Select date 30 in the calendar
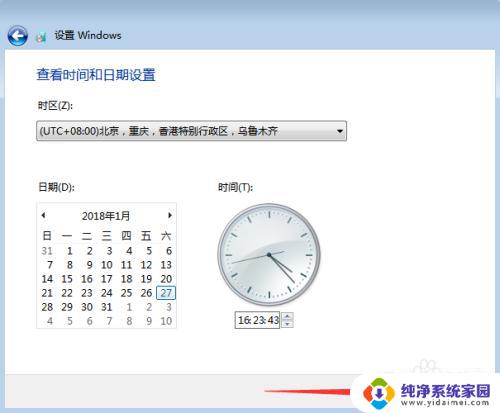Viewport: 500px width, 413px height. point(87,307)
